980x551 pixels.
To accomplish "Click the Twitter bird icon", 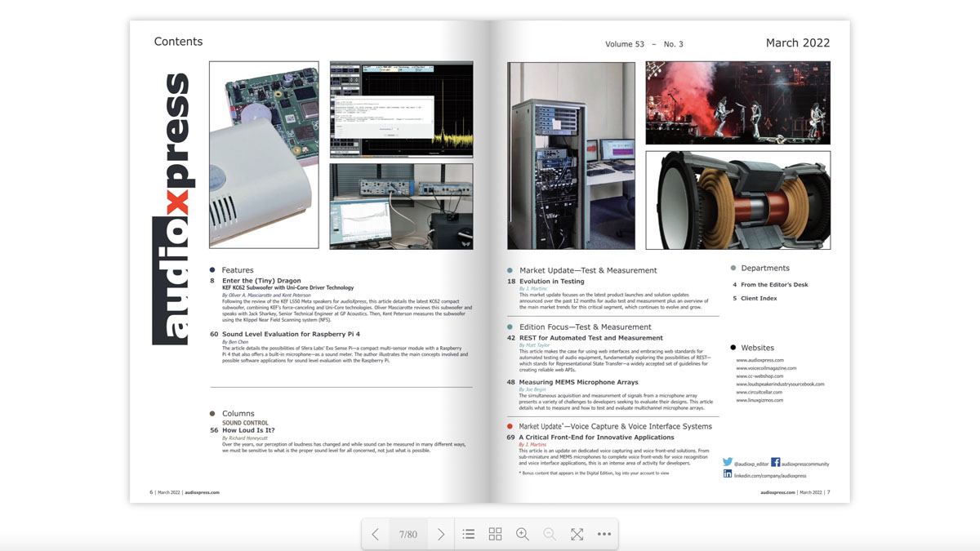I will (x=727, y=462).
